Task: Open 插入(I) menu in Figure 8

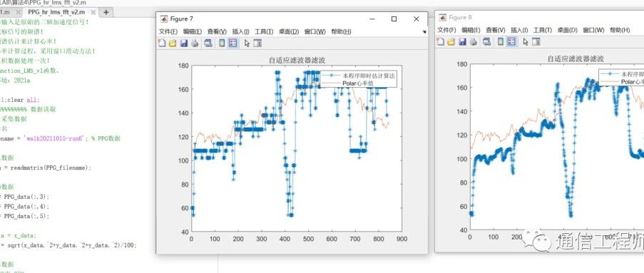Action: 519,30
